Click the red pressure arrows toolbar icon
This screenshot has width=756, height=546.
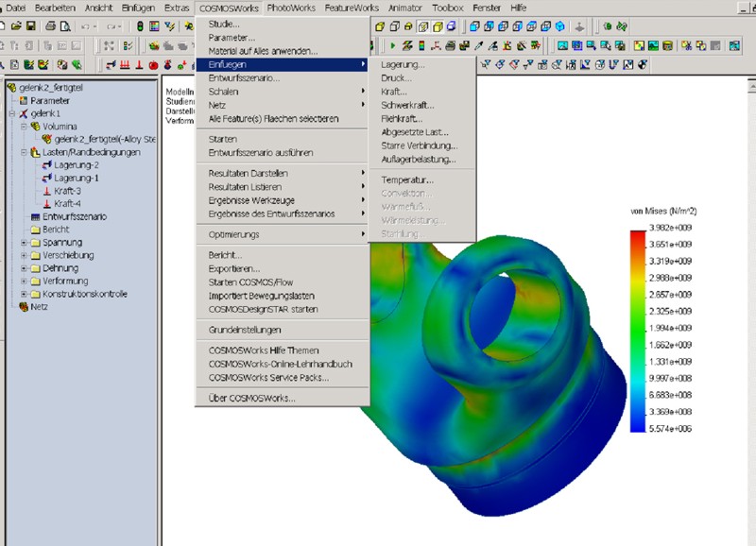coord(125,65)
